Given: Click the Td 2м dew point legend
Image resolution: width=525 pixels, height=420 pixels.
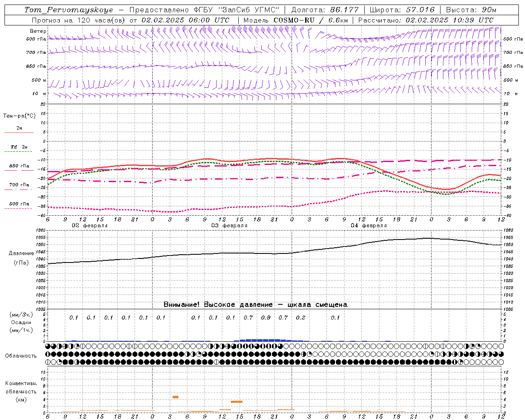Looking at the screenshot, I should 19,149.
